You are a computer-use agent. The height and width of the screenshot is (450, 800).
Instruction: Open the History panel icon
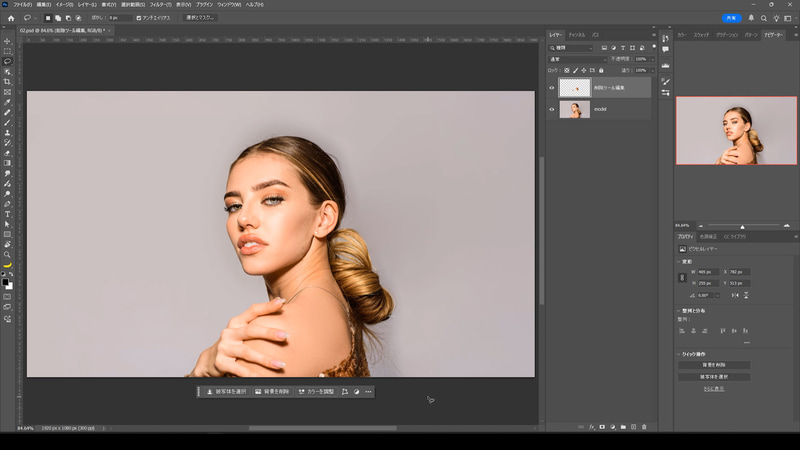pyautogui.click(x=665, y=38)
